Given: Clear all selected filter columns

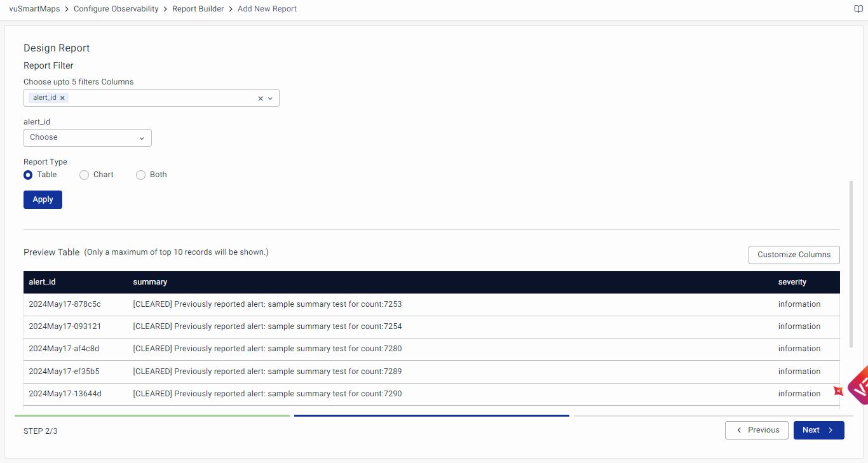Looking at the screenshot, I should [x=261, y=98].
